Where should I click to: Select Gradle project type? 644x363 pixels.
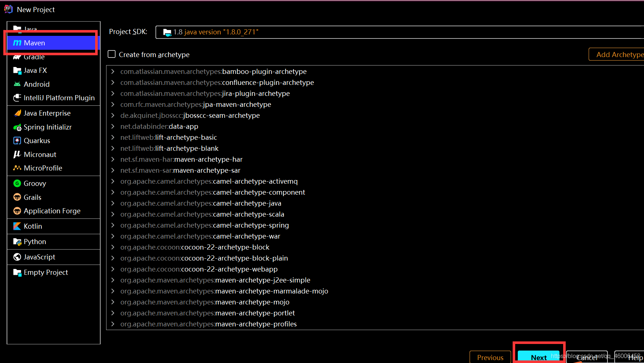point(53,57)
